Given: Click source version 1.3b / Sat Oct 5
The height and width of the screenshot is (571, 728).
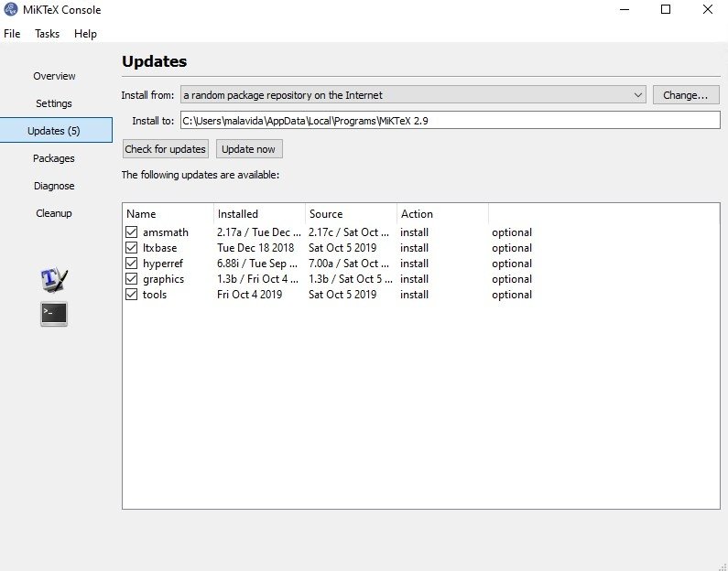Looking at the screenshot, I should coord(351,279).
